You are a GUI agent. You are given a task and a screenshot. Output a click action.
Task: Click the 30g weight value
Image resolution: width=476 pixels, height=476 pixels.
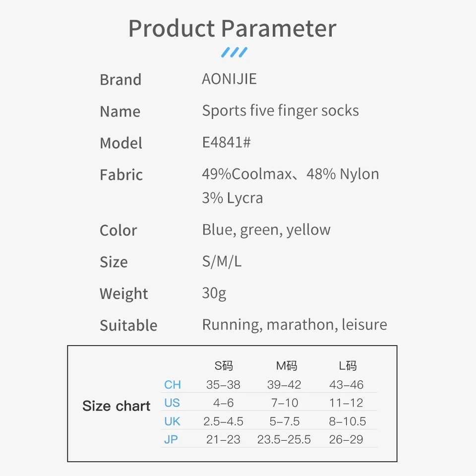point(214,294)
